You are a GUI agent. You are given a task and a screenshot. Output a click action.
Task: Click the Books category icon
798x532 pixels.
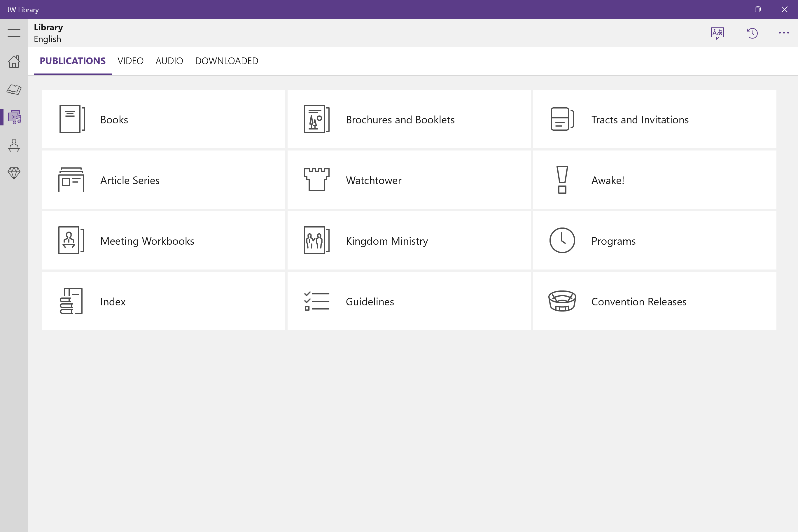(72, 119)
